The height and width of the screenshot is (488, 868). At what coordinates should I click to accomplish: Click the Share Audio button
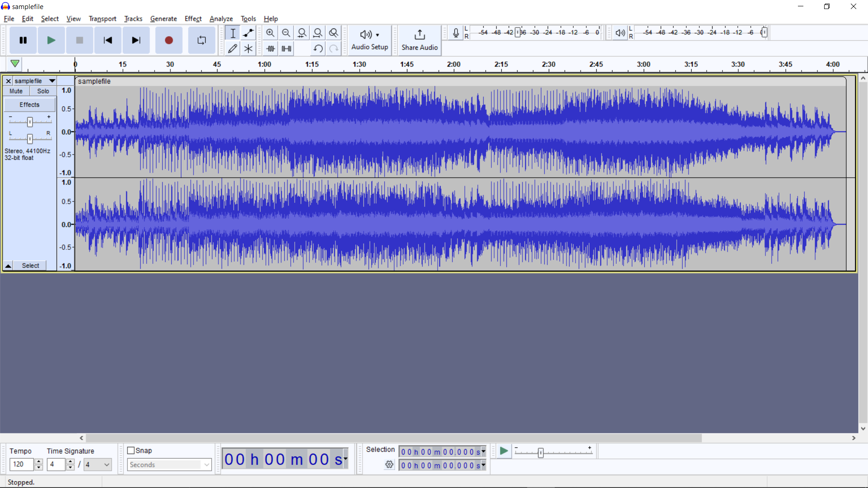(x=420, y=40)
